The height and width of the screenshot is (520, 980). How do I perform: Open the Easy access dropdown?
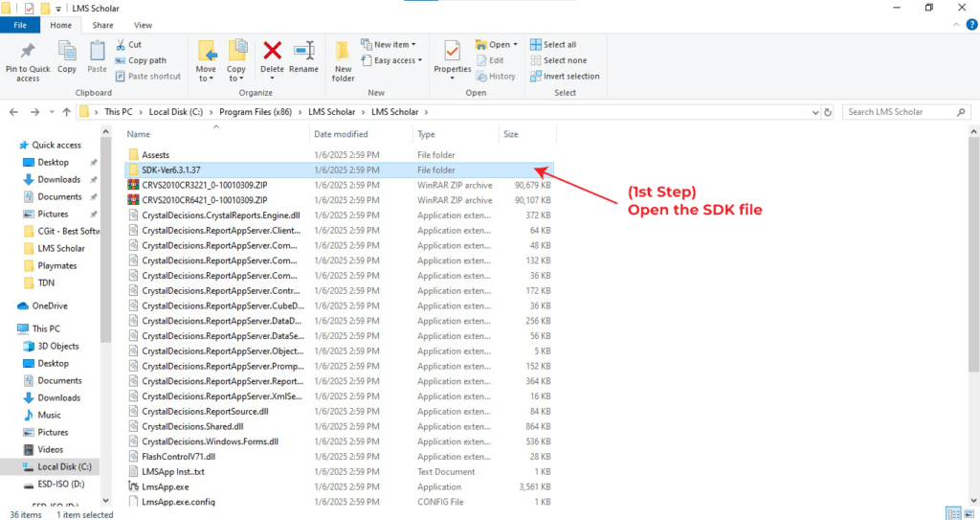tap(391, 60)
